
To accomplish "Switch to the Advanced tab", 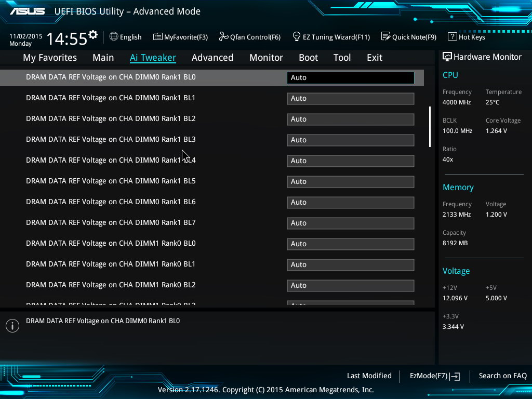I will 212,58.
